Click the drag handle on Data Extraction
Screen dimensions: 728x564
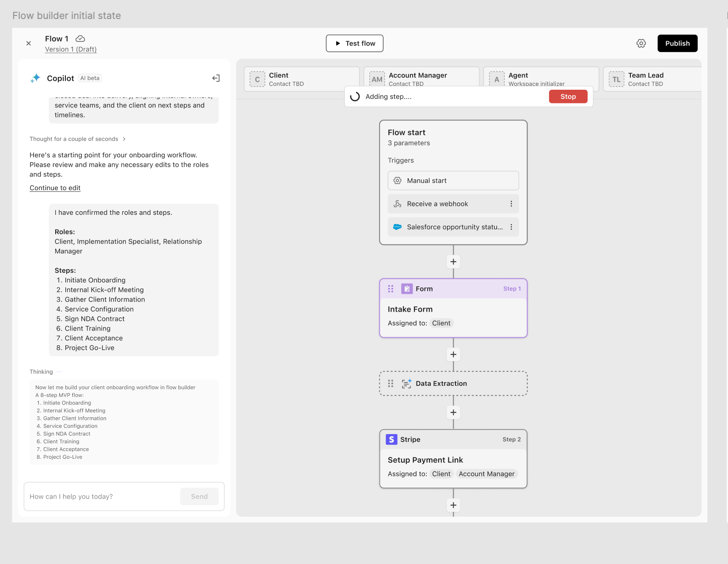point(391,384)
